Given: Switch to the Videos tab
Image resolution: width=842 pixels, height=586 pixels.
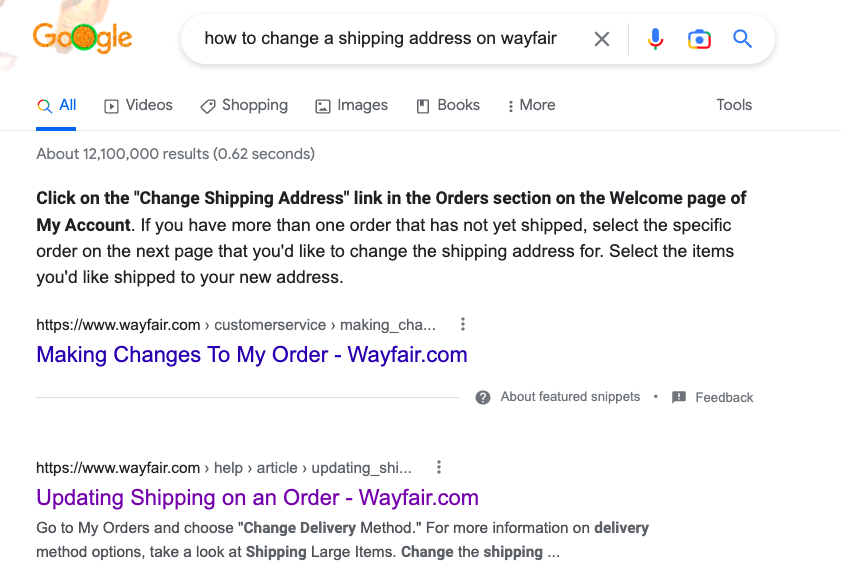Looking at the screenshot, I should [x=139, y=105].
